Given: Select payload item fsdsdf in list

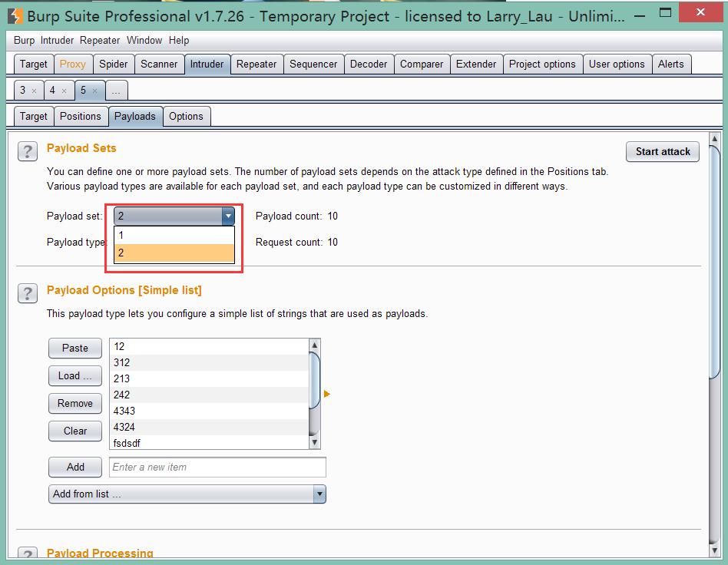Looking at the screenshot, I should click(210, 442).
